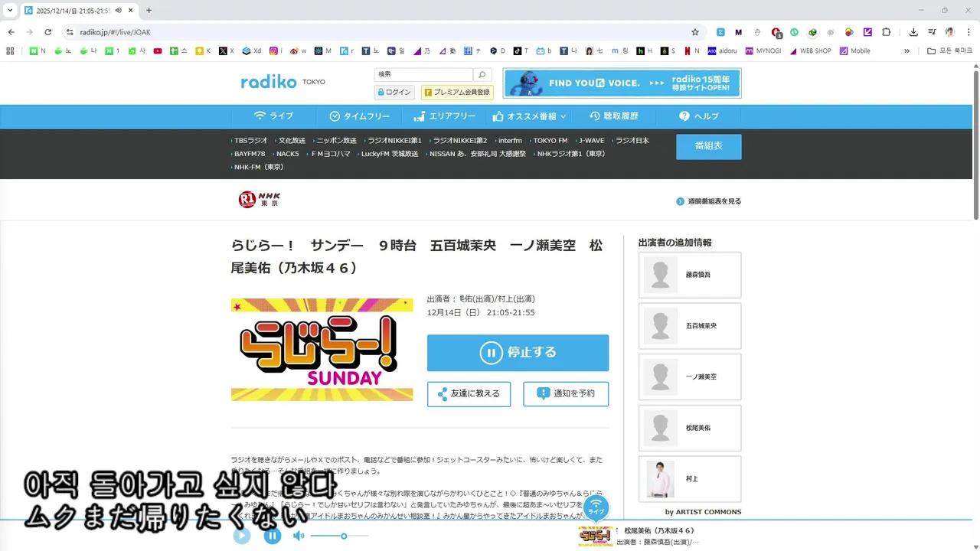Open performer card 村上
The height and width of the screenshot is (551, 980).
[690, 479]
